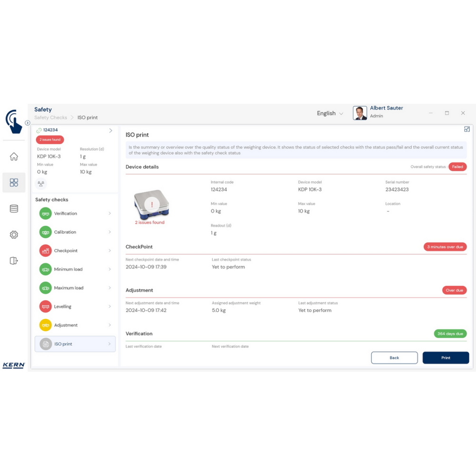This screenshot has height=476, width=476.
Task: Click the Home icon in the sidebar
Action: coord(14,157)
